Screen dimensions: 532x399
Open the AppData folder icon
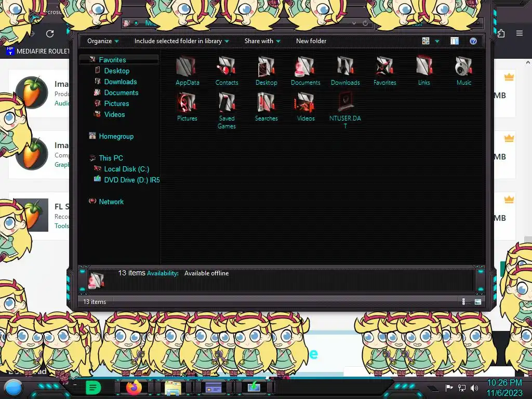click(x=187, y=71)
